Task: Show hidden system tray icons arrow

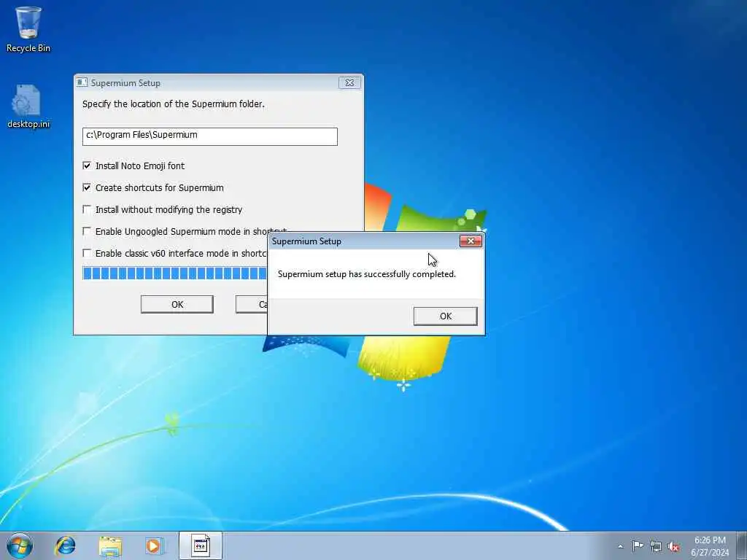Action: (x=620, y=546)
